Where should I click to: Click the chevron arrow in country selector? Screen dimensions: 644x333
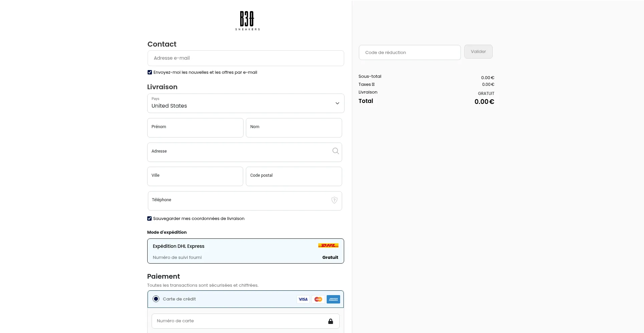tap(337, 103)
